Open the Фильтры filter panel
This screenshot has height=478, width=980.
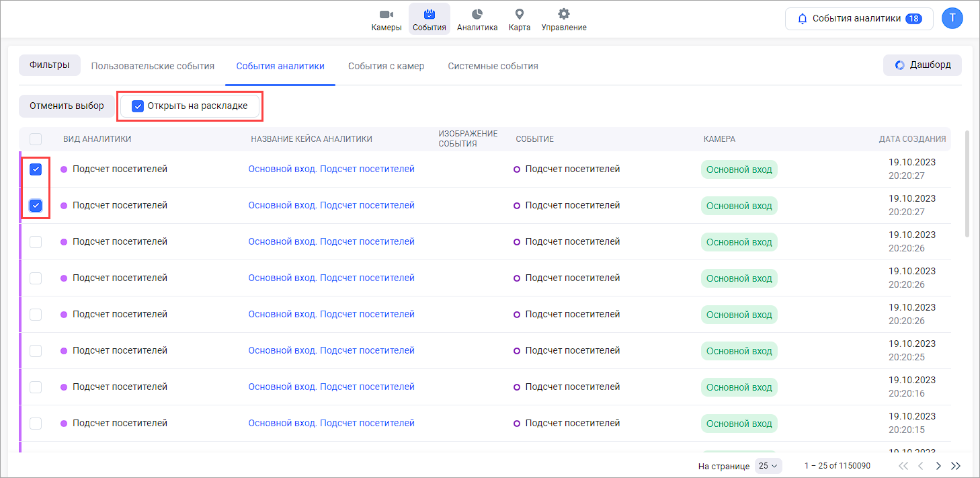pyautogui.click(x=50, y=65)
